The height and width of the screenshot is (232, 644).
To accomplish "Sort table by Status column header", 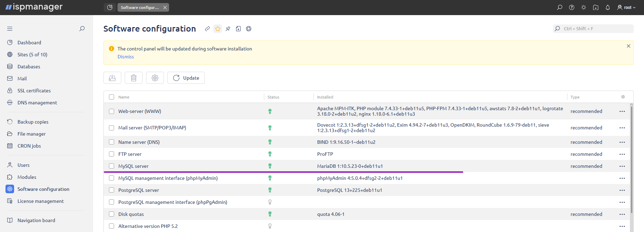I will 273,97.
